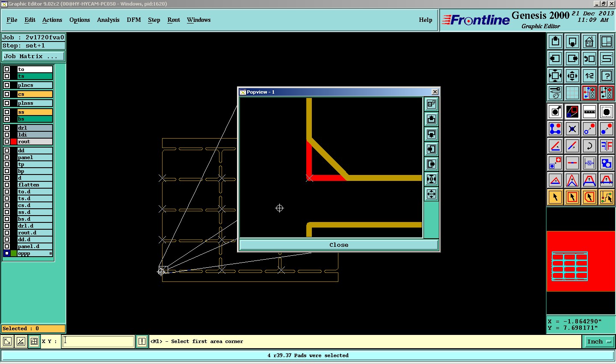The width and height of the screenshot is (616, 364).
Task: Select the 'rout.d' layer name
Action: [35, 233]
